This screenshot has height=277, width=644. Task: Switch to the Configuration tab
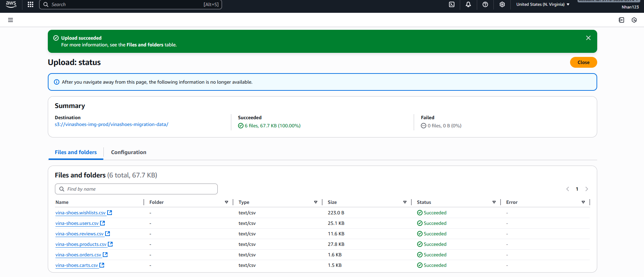click(129, 152)
